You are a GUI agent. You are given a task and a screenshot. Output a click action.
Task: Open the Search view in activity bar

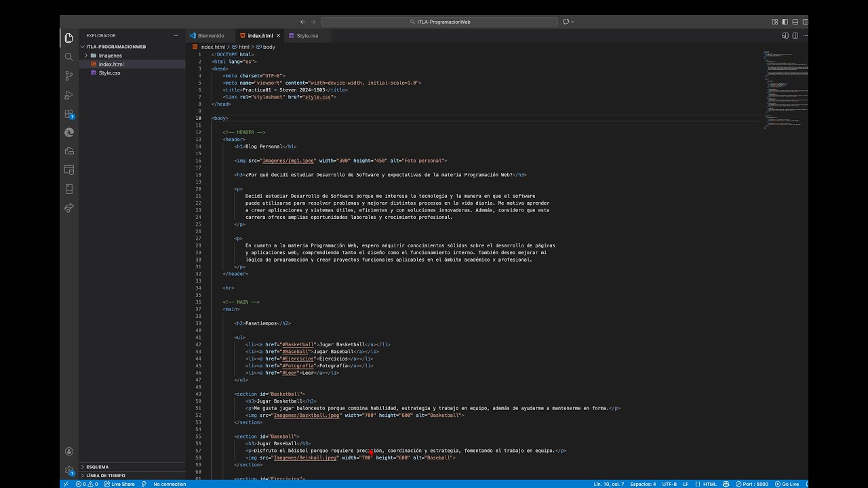(68, 57)
